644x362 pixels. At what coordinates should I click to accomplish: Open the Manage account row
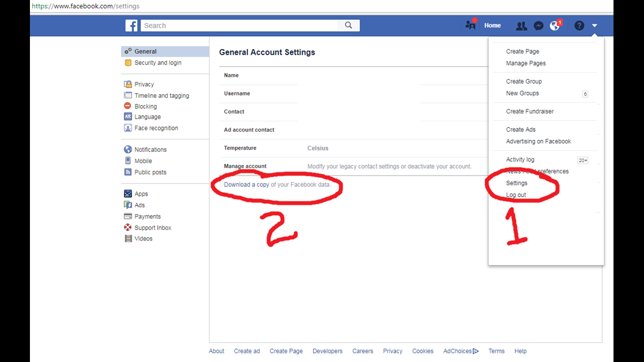(x=354, y=166)
